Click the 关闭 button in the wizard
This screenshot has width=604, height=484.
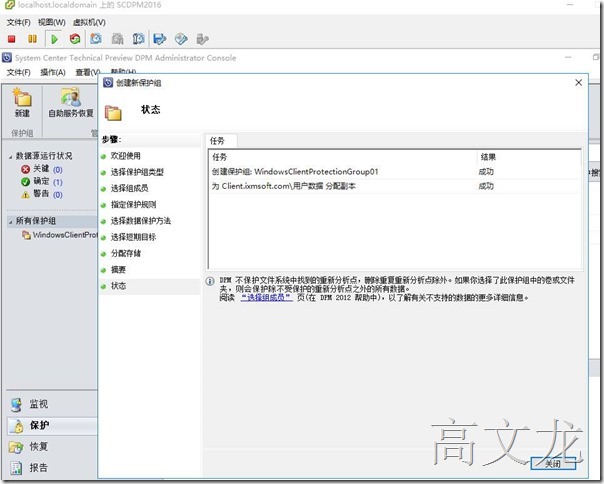[553, 464]
